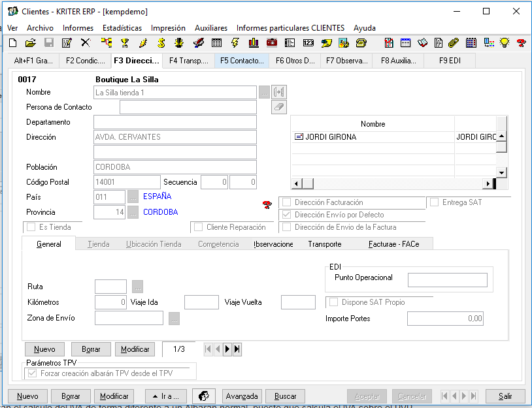Click the paperclip attachments icon
532x408 pixels.
tap(454, 42)
